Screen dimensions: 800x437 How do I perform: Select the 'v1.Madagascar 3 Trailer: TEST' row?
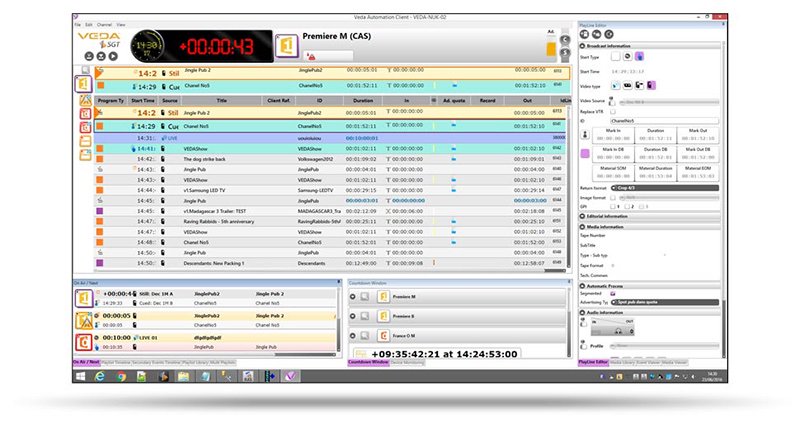coord(330,211)
